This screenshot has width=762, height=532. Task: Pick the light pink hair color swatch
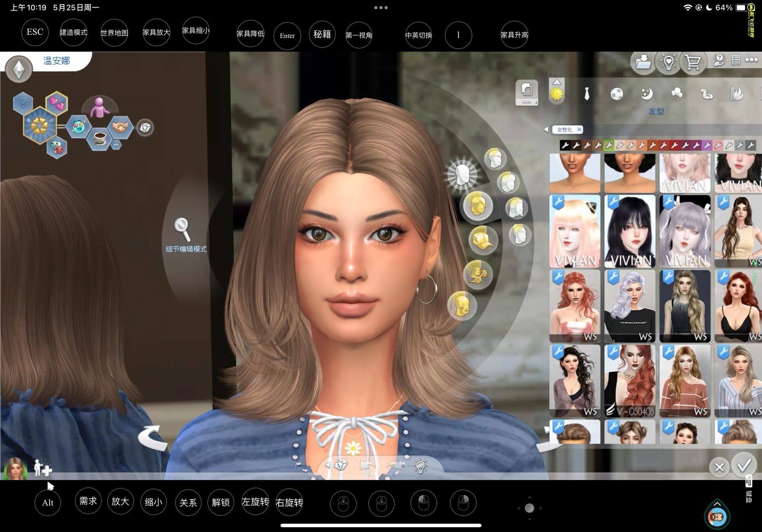click(x=718, y=146)
